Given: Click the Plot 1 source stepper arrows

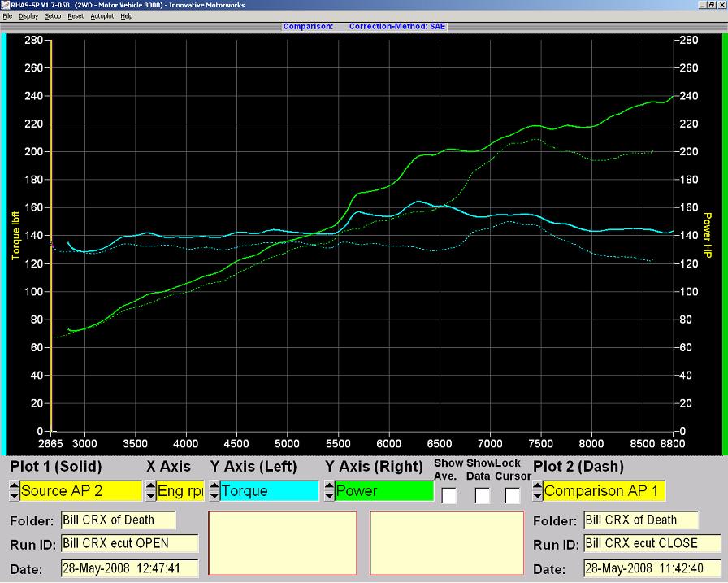Looking at the screenshot, I should click(14, 491).
